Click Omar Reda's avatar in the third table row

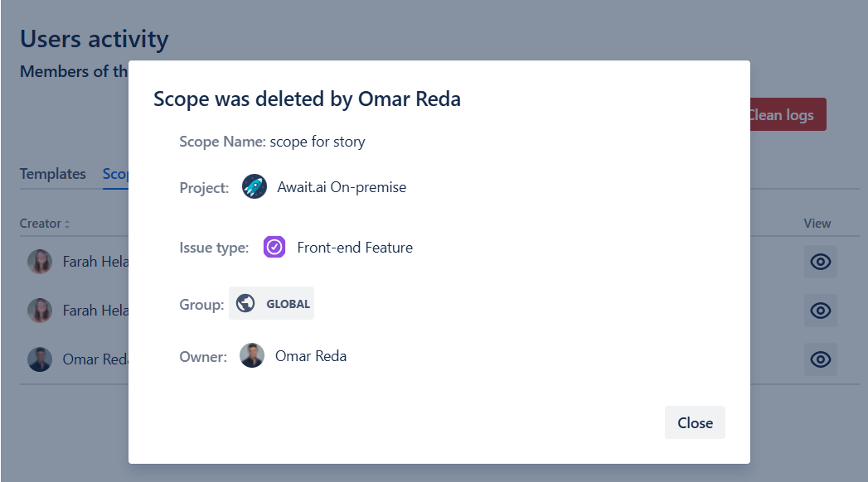coord(40,359)
